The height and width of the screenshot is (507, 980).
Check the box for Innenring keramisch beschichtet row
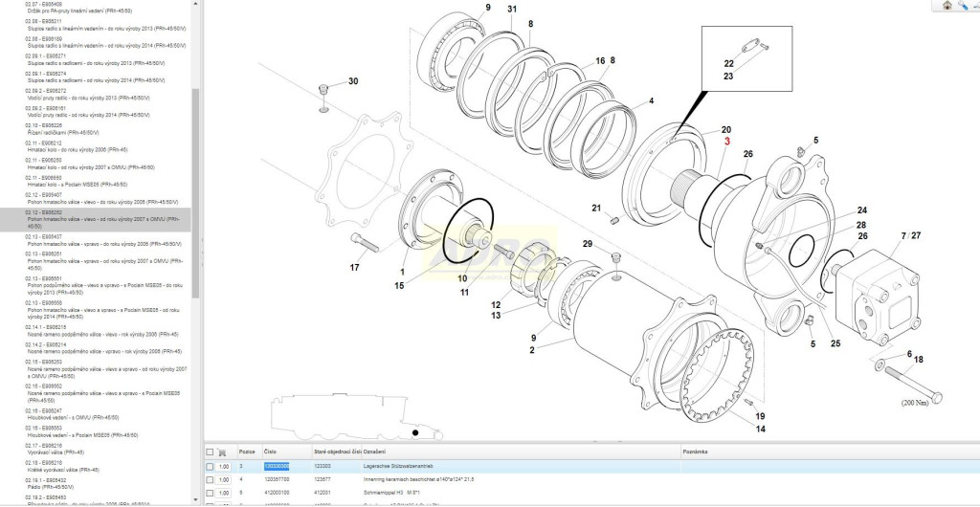click(210, 479)
